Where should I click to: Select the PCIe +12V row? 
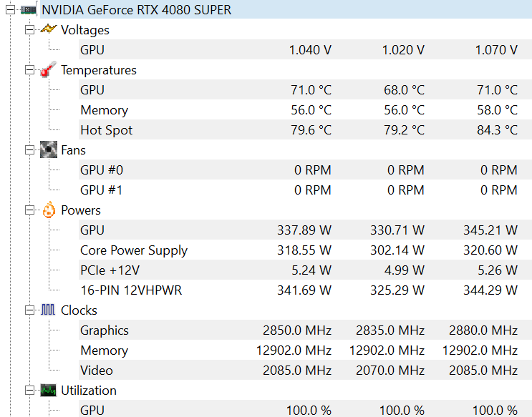pyautogui.click(x=305, y=270)
